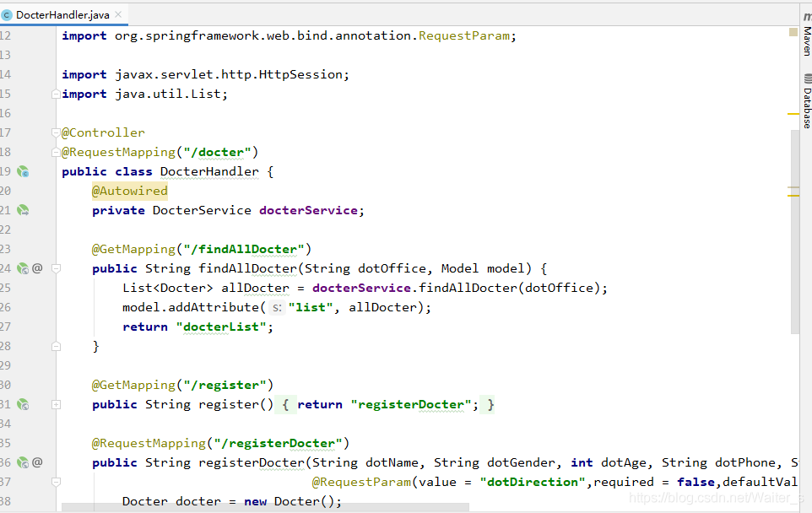Click the "list" string literal
The image size is (812, 513).
pyautogui.click(x=311, y=307)
